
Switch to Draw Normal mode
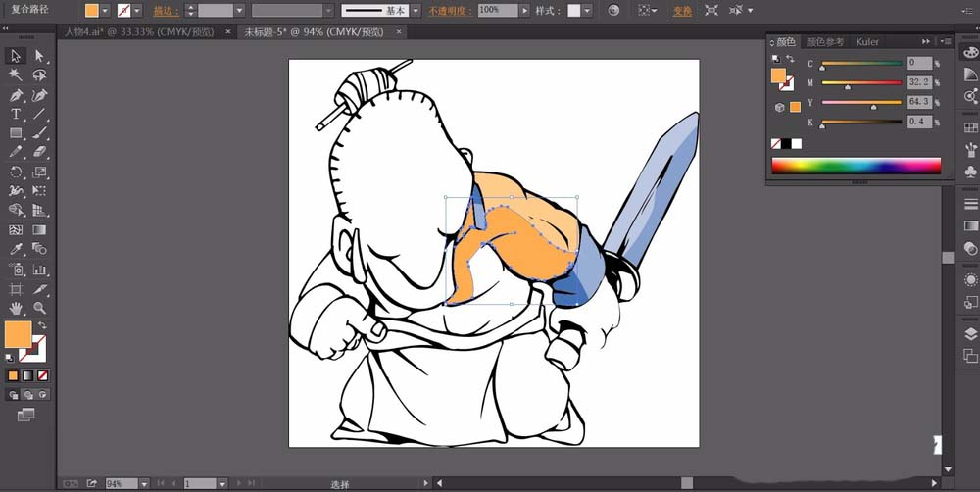pyautogui.click(x=13, y=394)
